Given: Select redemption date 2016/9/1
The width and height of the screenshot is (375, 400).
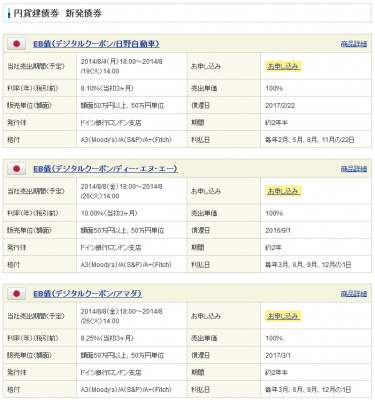Looking at the screenshot, I should (x=278, y=230).
